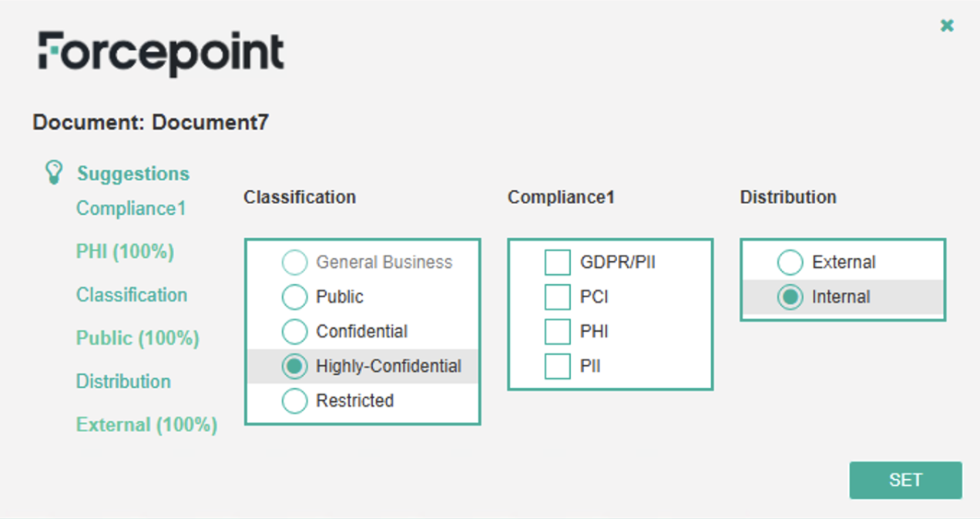Click the Forcepoint logo
The height and width of the screenshot is (519, 980).
161,53
